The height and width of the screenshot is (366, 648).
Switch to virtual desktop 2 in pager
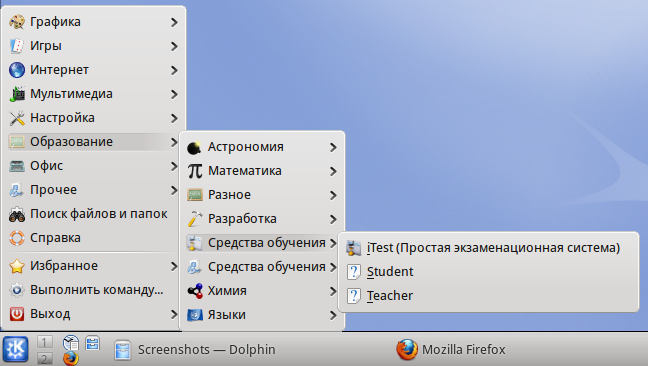[x=45, y=358]
